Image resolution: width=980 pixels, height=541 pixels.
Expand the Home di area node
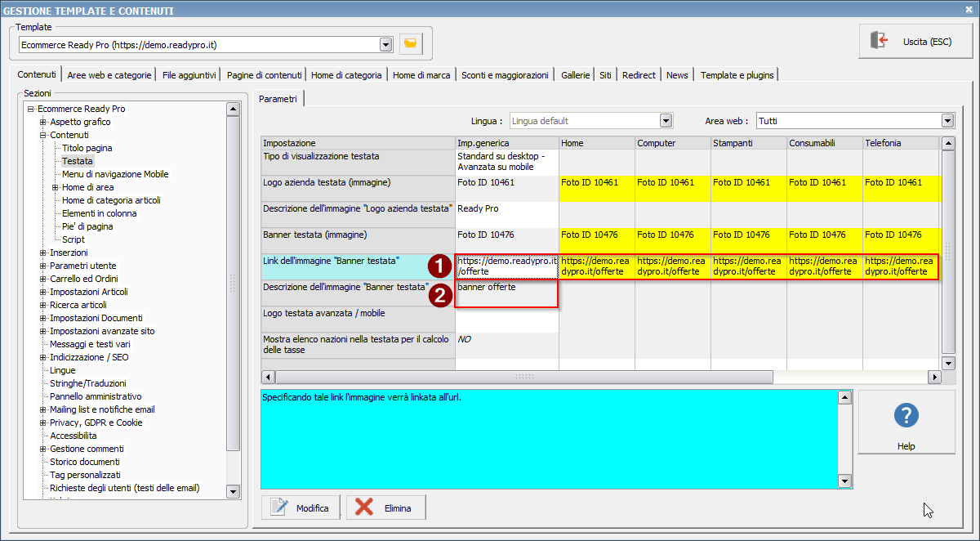(55, 187)
